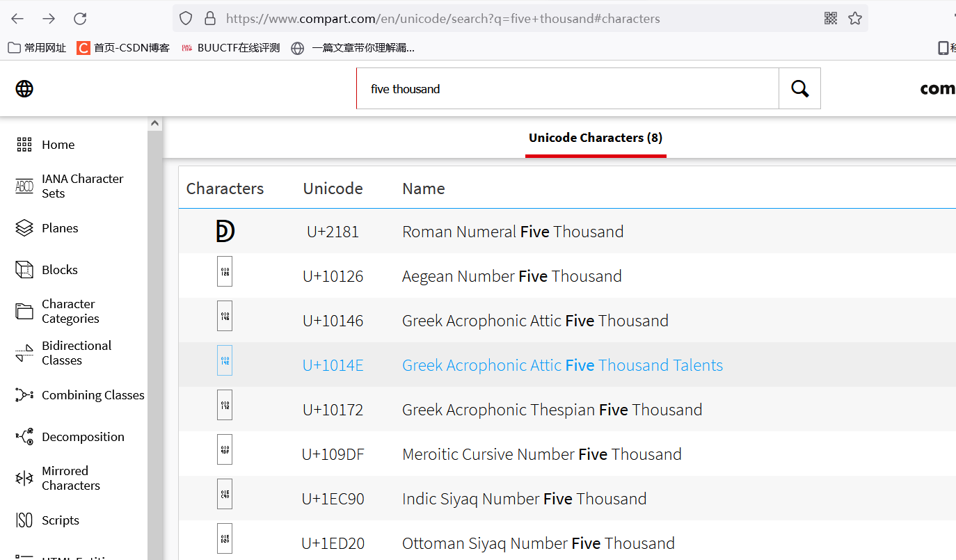956x560 pixels.
Task: Open Roman Numeral Five Thousand link
Action: pos(513,232)
